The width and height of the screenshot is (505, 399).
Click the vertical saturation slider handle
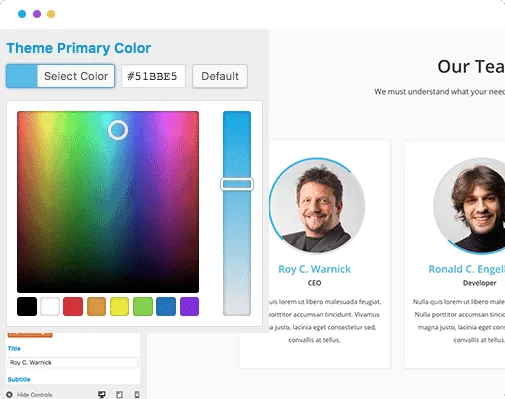[x=237, y=184]
